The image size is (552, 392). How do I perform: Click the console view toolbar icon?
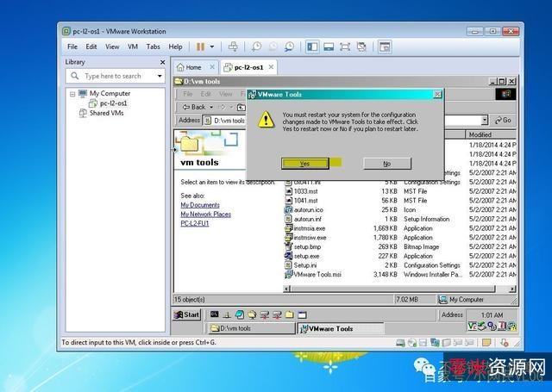[385, 47]
